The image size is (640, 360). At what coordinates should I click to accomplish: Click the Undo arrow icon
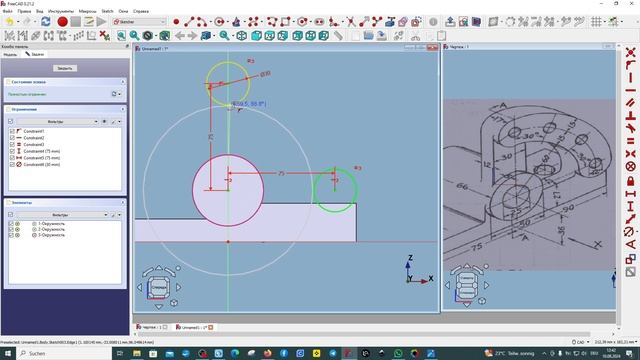tap(9, 22)
